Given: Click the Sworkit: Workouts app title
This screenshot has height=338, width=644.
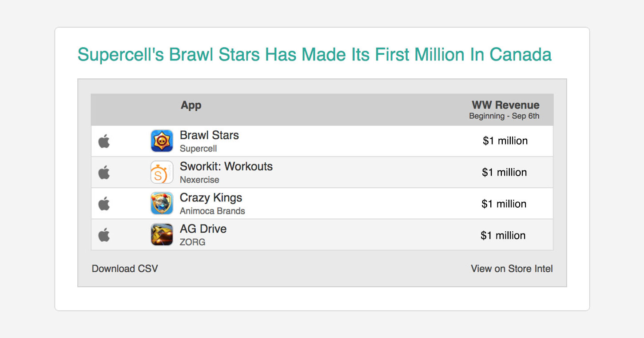Looking at the screenshot, I should [x=226, y=166].
